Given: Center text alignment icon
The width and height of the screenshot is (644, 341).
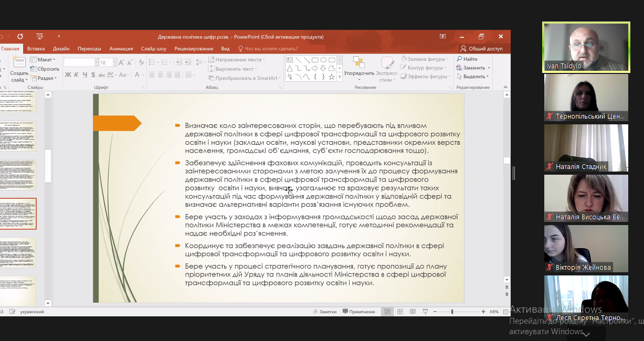Looking at the screenshot, I should pyautogui.click(x=161, y=75).
